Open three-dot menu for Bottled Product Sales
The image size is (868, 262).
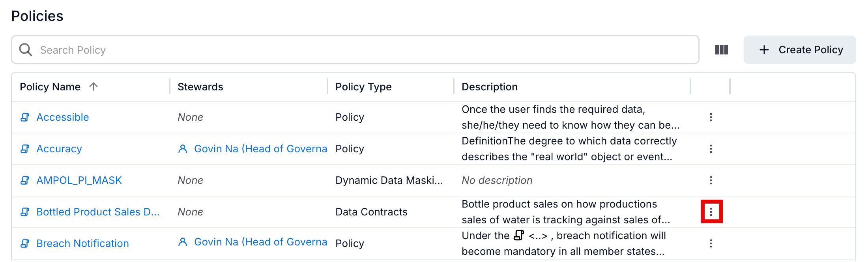711,212
